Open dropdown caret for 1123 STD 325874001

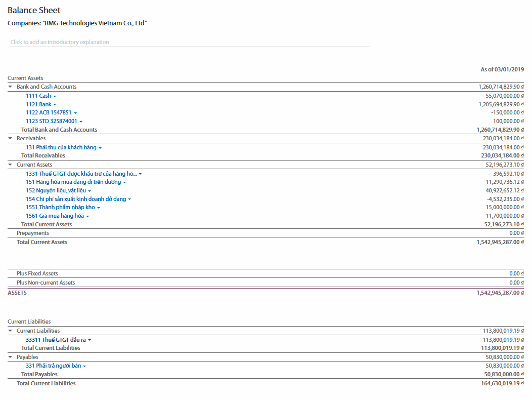[81, 122]
